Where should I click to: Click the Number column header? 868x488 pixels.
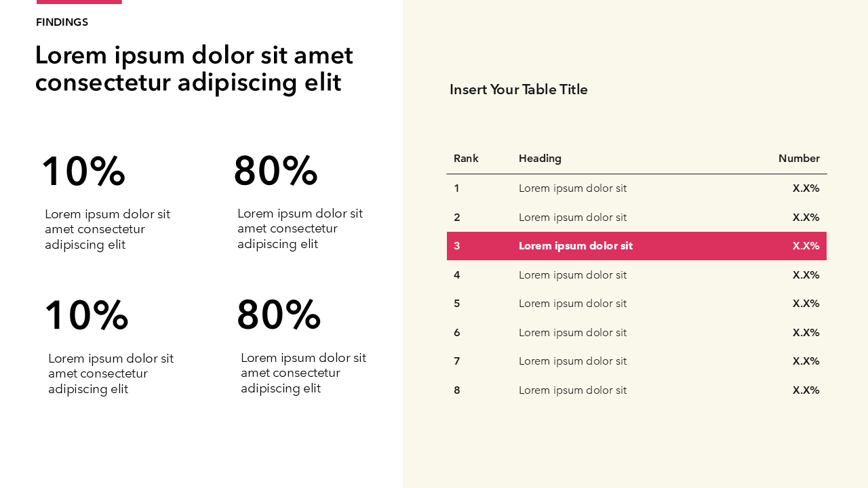pyautogui.click(x=798, y=159)
